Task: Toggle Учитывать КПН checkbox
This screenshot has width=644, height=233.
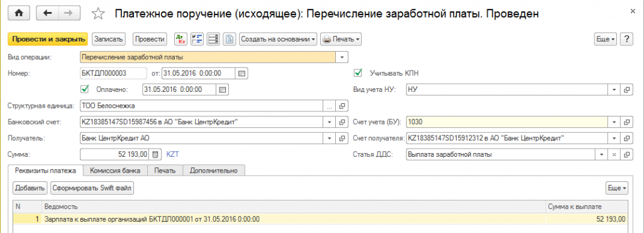Action: click(x=358, y=73)
